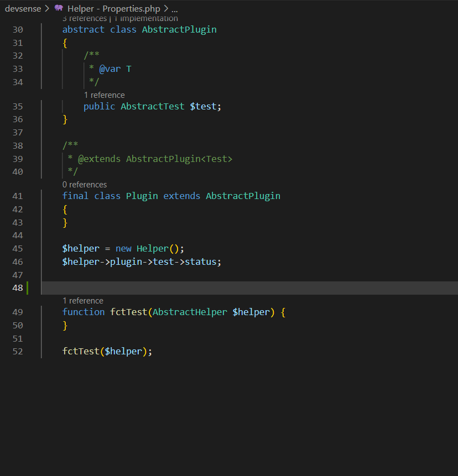Click Helper in the new Helper() expression
The width and height of the screenshot is (458, 476).
click(x=153, y=249)
